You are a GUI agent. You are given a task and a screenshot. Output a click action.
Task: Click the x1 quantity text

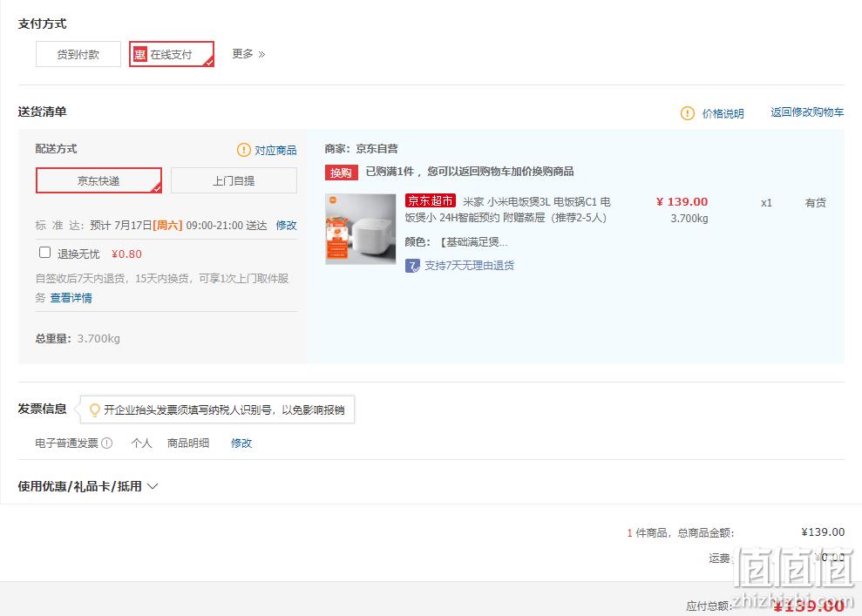(x=766, y=203)
